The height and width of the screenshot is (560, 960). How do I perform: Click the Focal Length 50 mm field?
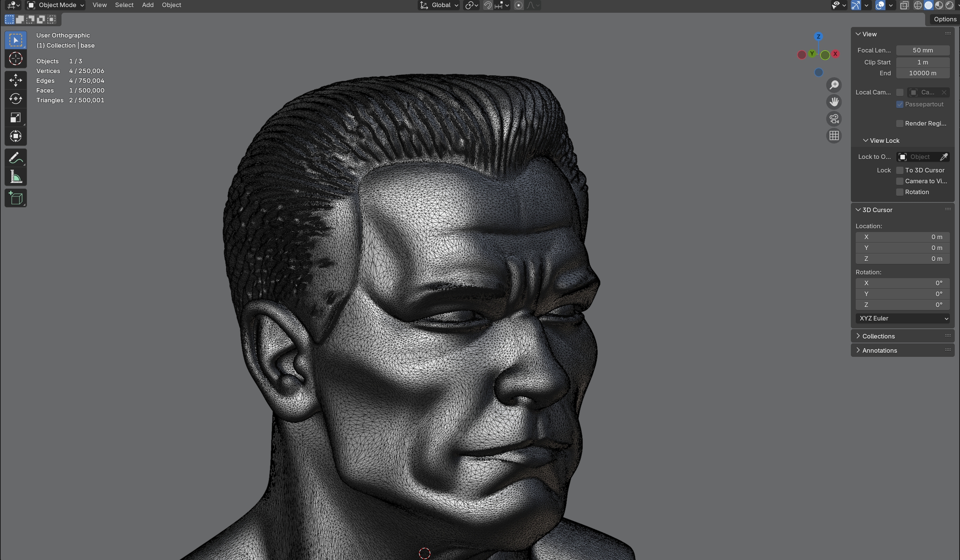(x=922, y=50)
